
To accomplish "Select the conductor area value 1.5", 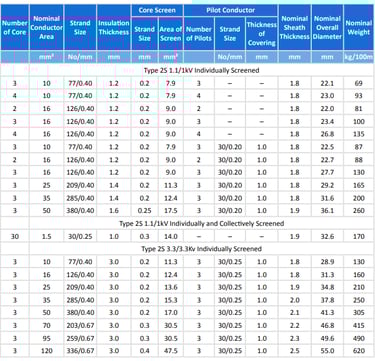I will click(x=46, y=237).
